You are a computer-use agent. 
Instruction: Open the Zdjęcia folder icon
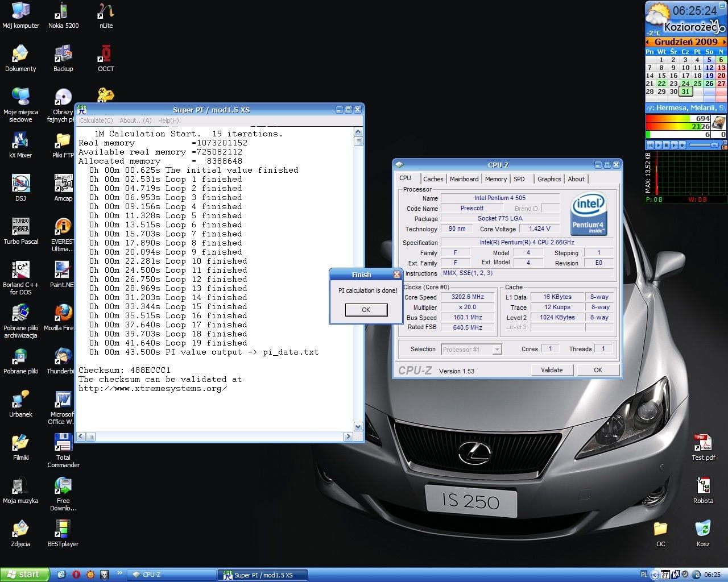coord(20,534)
